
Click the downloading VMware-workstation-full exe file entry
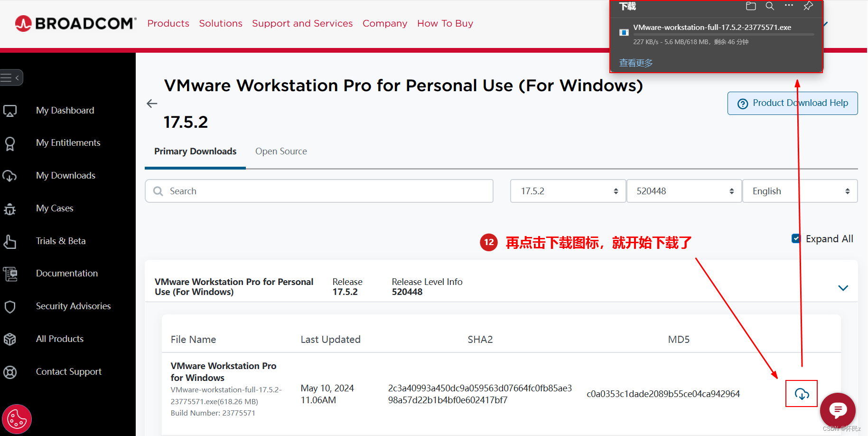716,34
